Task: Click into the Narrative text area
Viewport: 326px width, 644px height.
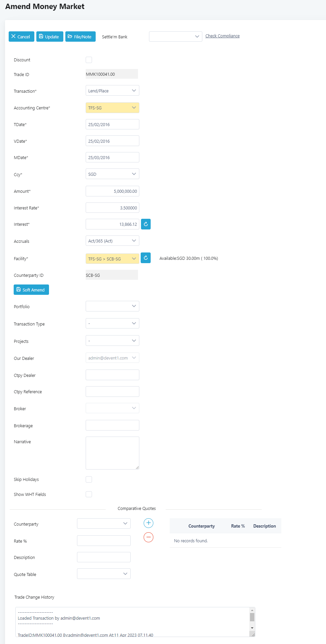Action: (112, 453)
